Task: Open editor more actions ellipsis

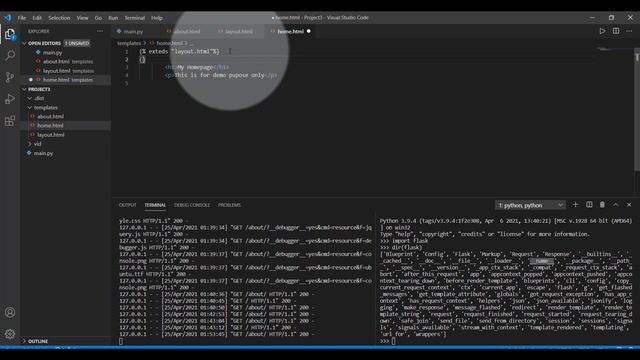Action: pyautogui.click(x=629, y=31)
